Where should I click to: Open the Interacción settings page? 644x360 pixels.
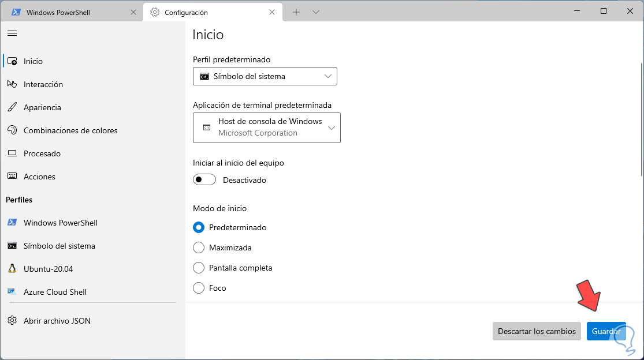pos(43,84)
